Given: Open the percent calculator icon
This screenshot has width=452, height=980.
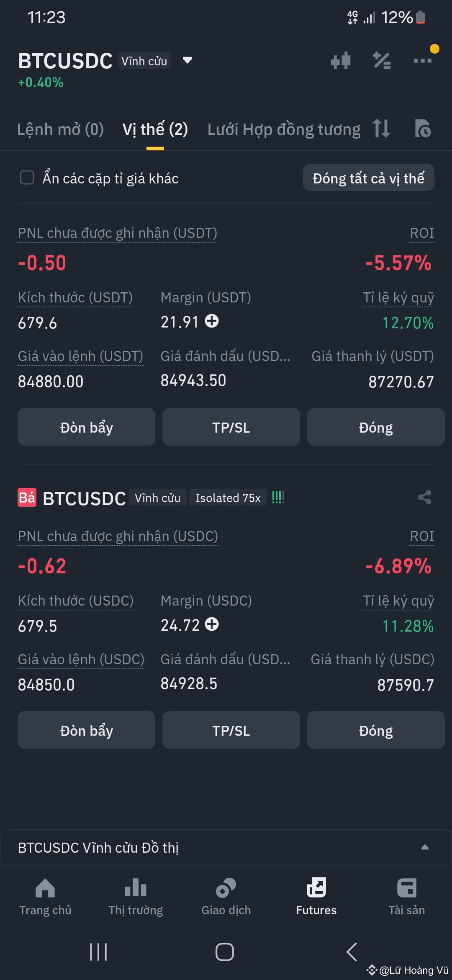Looking at the screenshot, I should 382,61.
